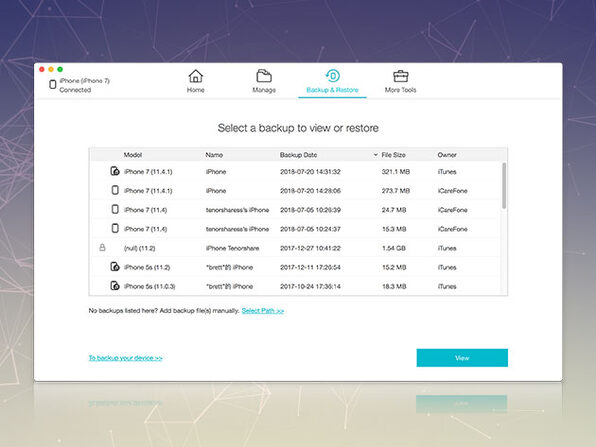Select the Backup & Restore clock icon

coord(333,76)
